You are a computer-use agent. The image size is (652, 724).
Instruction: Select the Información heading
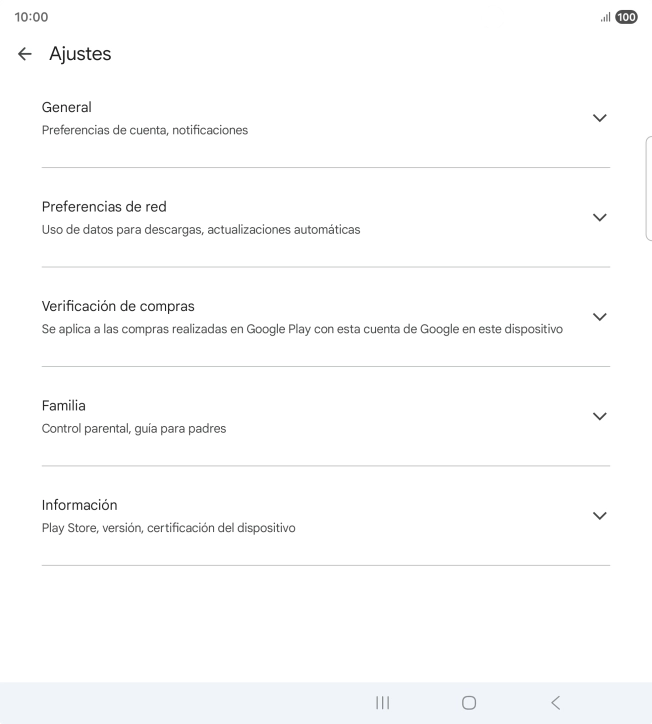pos(79,505)
